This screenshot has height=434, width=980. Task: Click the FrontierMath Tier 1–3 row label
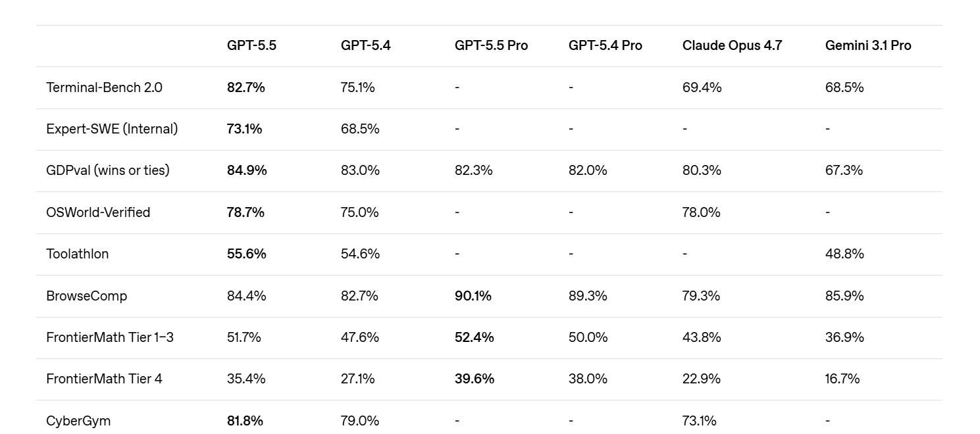tap(110, 337)
